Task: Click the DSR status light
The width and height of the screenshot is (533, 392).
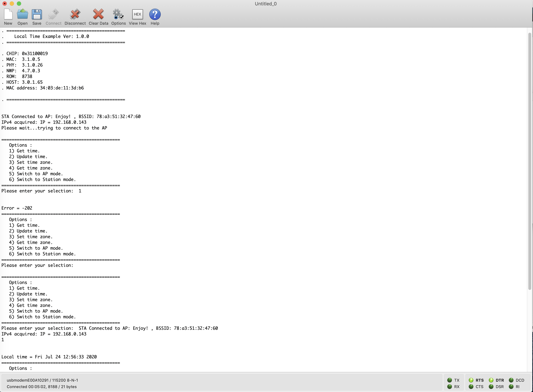Action: (x=491, y=387)
